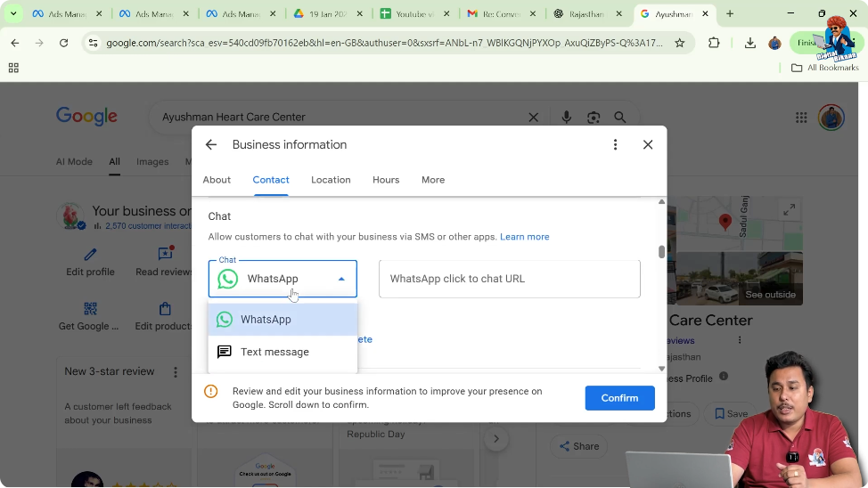Reload the page
This screenshot has height=488, width=868.
pos(63,43)
